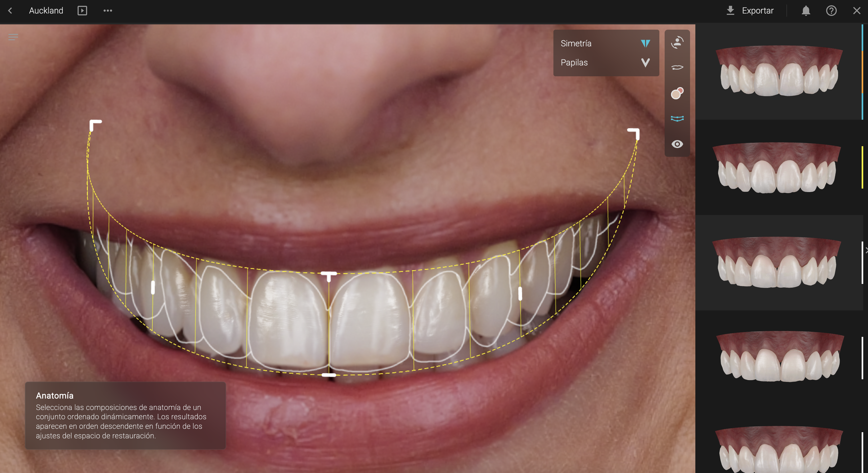This screenshot has width=868, height=473.
Task: Select the first tooth anatomy thumbnail
Action: click(778, 71)
